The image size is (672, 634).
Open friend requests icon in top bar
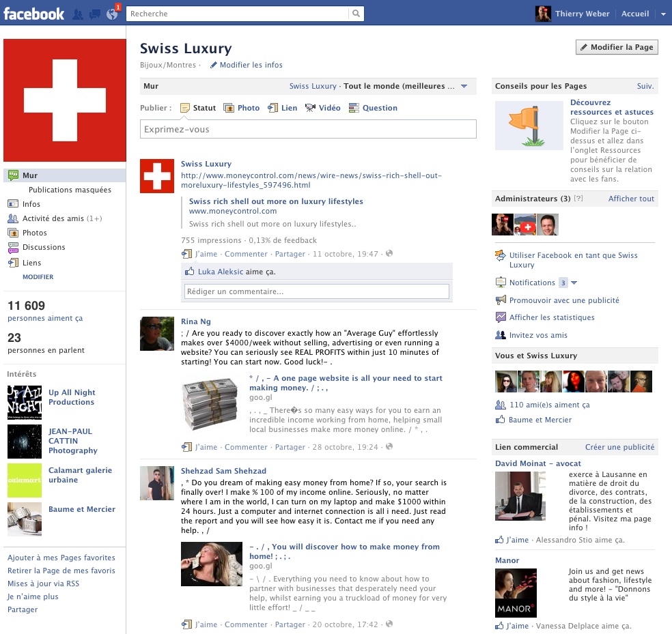(78, 14)
